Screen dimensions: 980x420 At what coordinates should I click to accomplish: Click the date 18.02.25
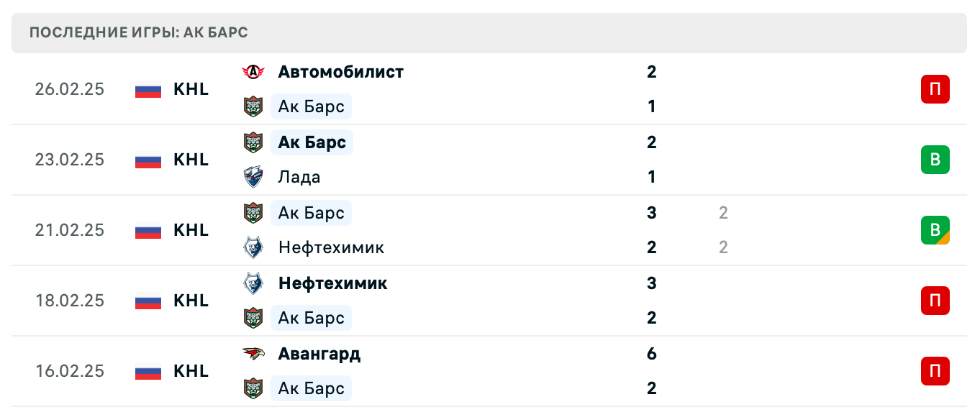[69, 301]
